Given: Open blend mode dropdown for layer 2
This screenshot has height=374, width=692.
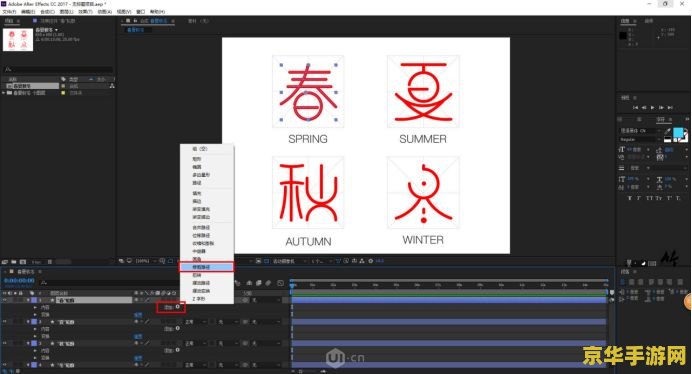Looking at the screenshot, I should pyautogui.click(x=196, y=322).
